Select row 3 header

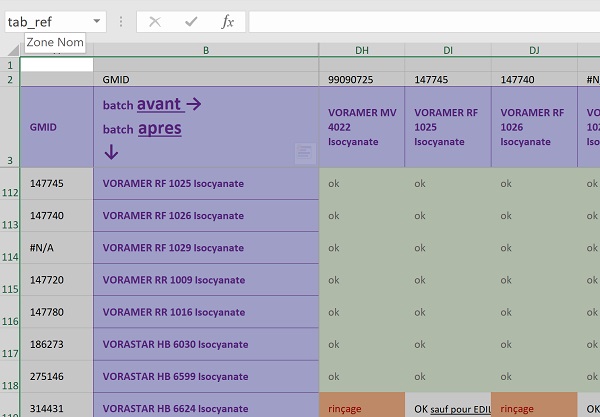[x=10, y=127]
